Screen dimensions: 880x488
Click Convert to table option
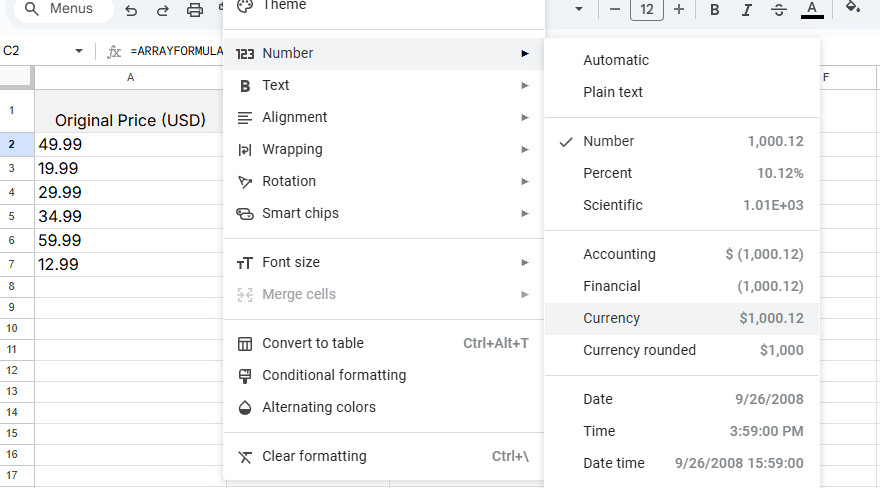click(x=313, y=343)
